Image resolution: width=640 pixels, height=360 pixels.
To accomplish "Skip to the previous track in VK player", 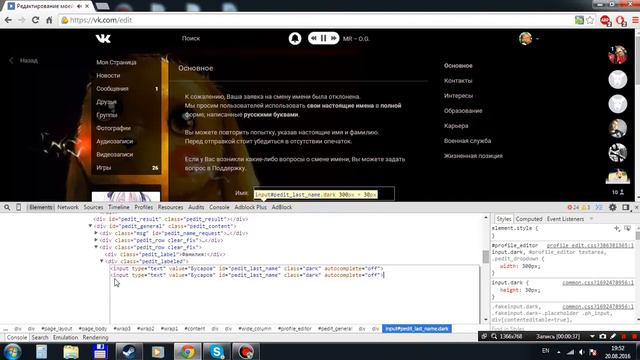I will [313, 38].
